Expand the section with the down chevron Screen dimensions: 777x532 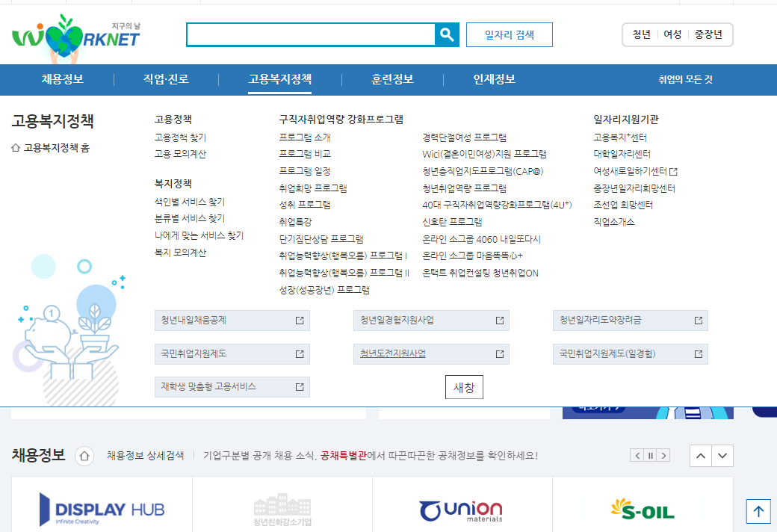coord(721,455)
